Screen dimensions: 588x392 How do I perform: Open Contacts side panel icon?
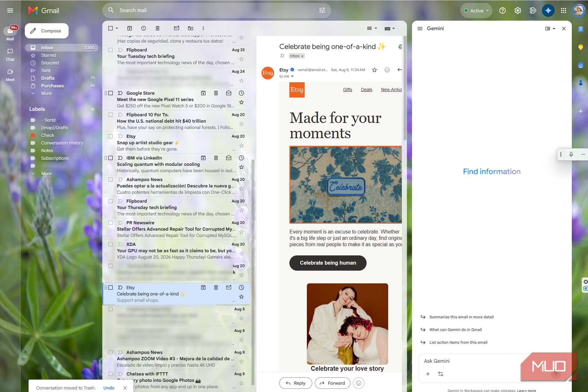coord(580,83)
